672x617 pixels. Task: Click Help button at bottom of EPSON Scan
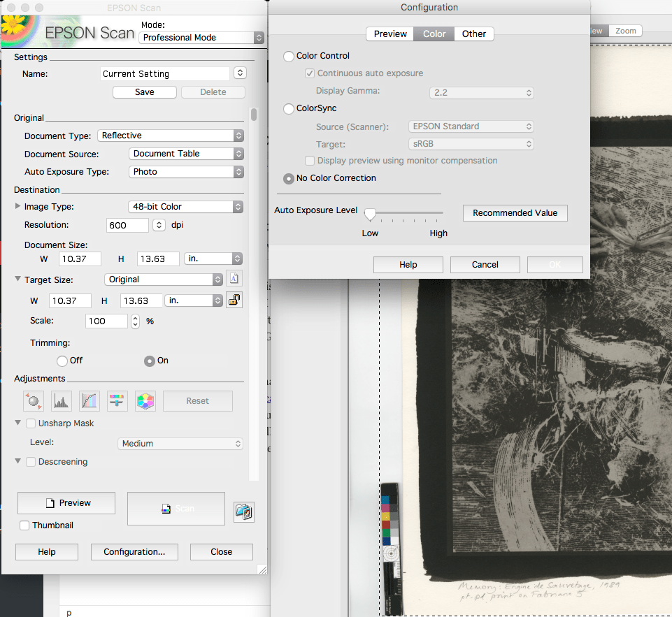tap(47, 552)
